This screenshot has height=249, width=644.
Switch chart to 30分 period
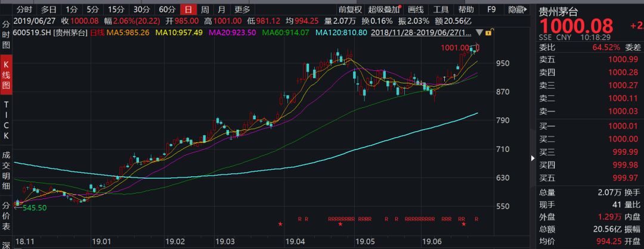tap(141, 10)
